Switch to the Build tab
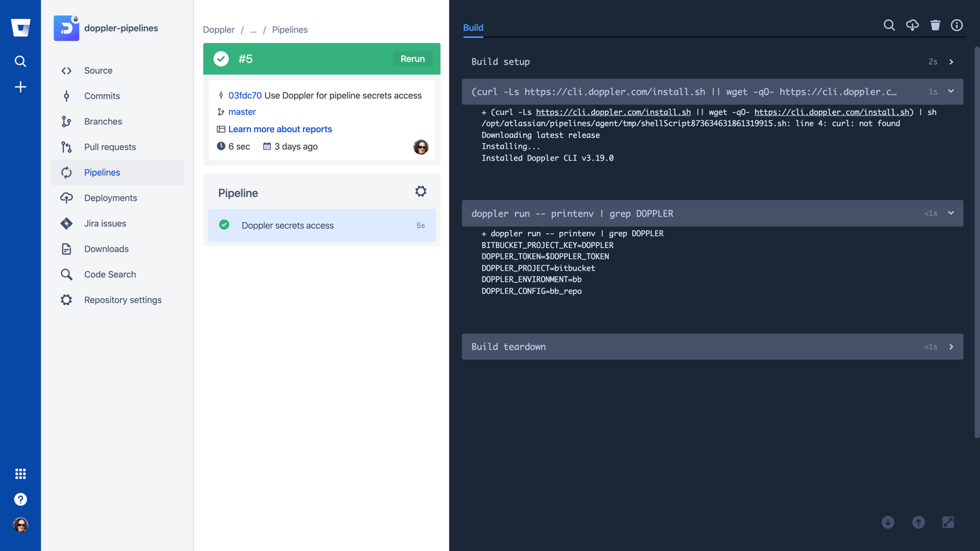980x551 pixels. coord(473,28)
